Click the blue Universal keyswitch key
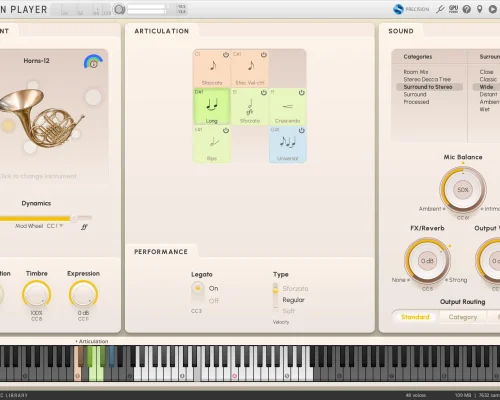 click(112, 357)
